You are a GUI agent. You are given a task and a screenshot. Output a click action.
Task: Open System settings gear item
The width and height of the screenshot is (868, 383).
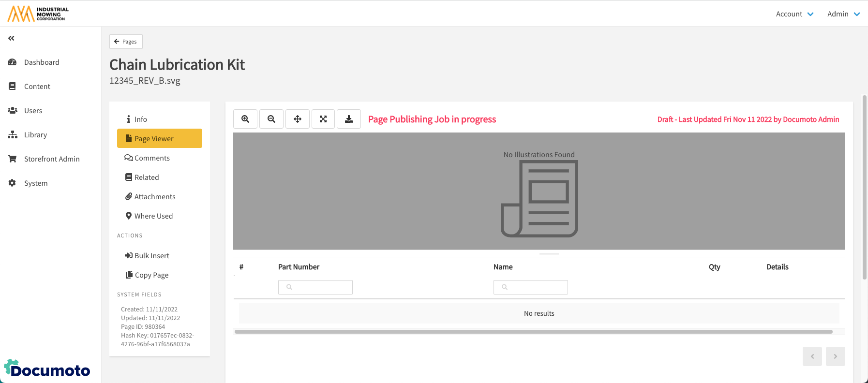pyautogui.click(x=36, y=183)
